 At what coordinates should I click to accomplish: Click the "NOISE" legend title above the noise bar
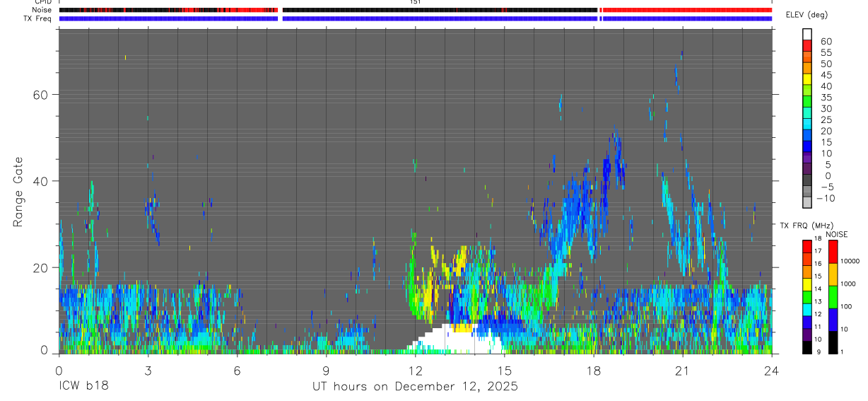836,234
